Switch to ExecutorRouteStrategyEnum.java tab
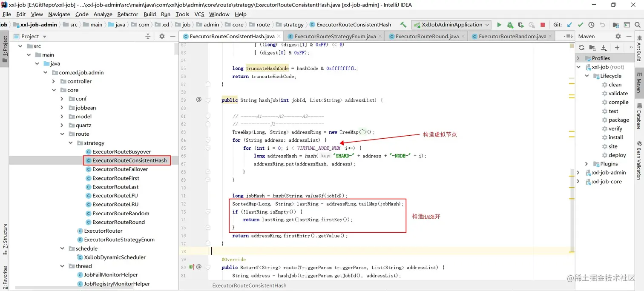The width and height of the screenshot is (644, 291). click(x=335, y=36)
